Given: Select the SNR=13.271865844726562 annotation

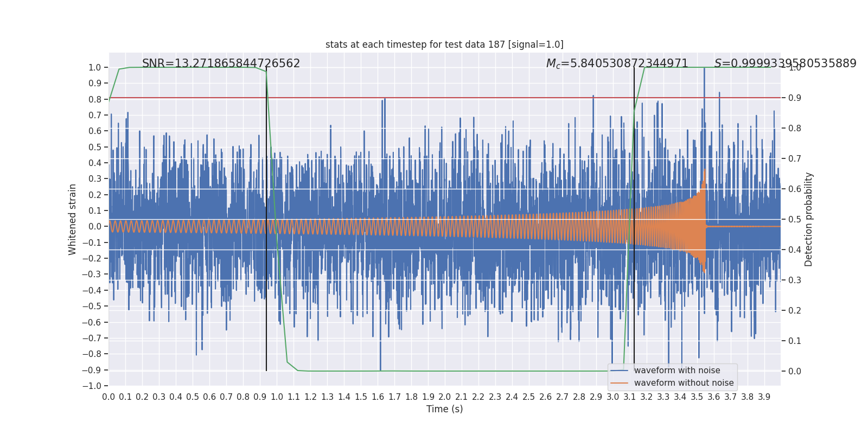Looking at the screenshot, I should pyautogui.click(x=221, y=63).
